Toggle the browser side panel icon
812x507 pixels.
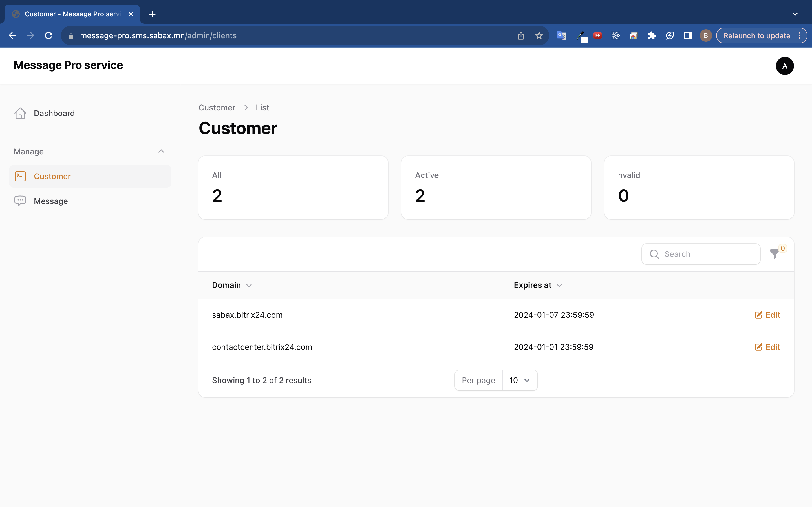click(x=687, y=35)
